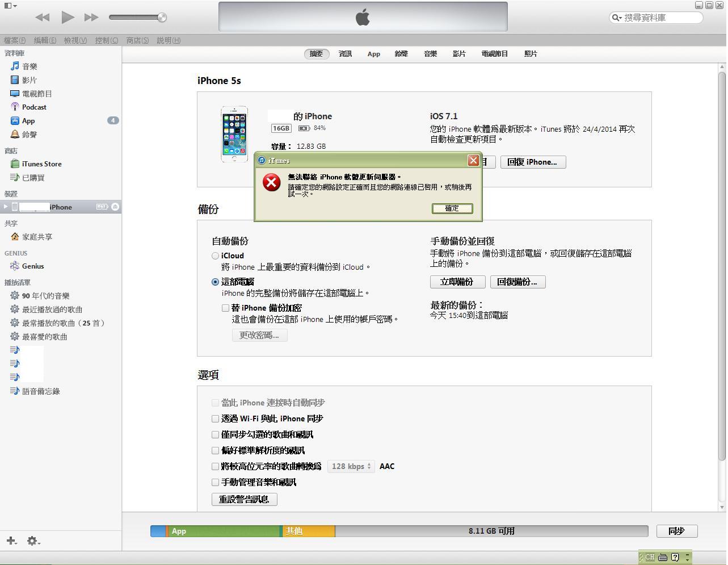
Task: Click the add playlist plus button
Action: coord(11,541)
